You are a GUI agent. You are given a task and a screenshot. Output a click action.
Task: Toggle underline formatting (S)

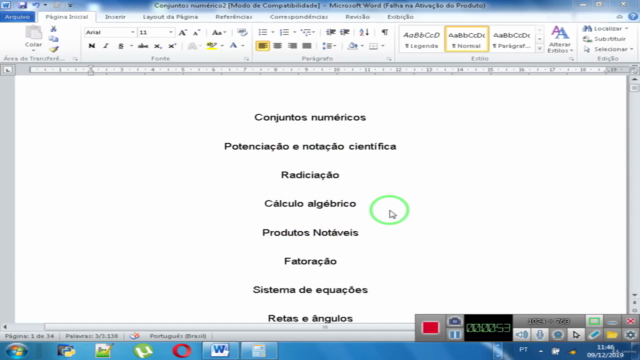(121, 46)
